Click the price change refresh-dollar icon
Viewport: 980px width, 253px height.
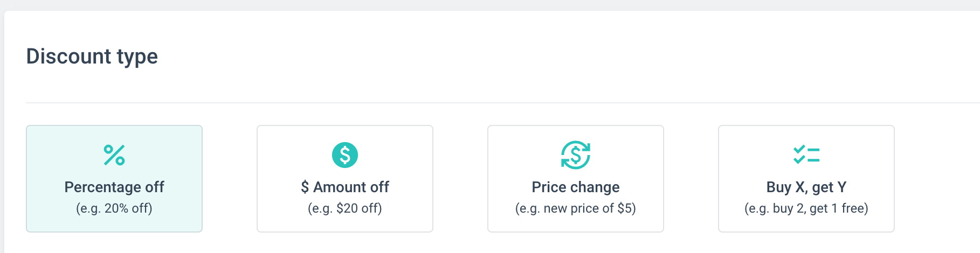pos(576,155)
